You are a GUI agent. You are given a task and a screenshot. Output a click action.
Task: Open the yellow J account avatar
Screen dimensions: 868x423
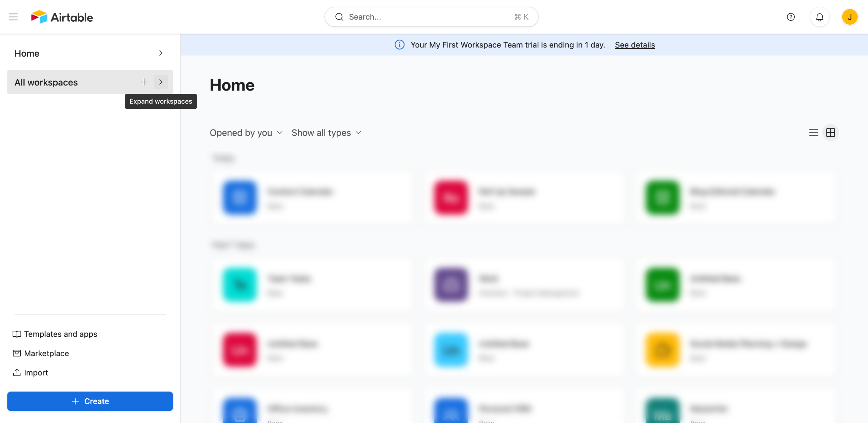point(849,17)
